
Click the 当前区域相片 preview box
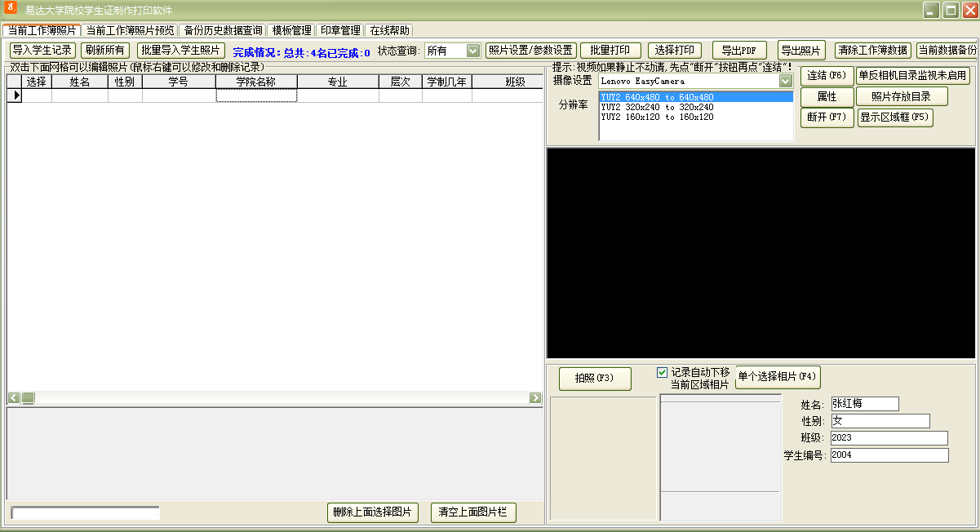(721, 458)
